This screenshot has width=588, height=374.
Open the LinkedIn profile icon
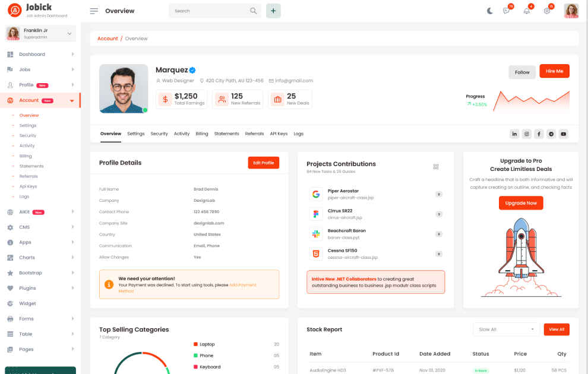point(514,134)
